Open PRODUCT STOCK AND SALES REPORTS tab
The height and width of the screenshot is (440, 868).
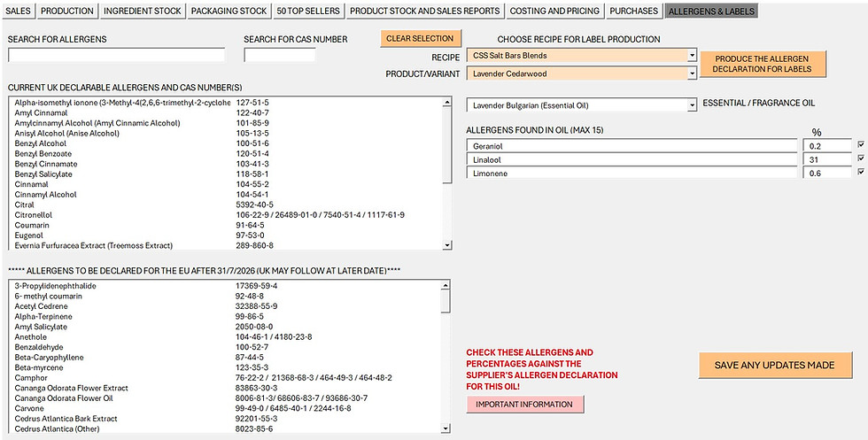pyautogui.click(x=424, y=11)
